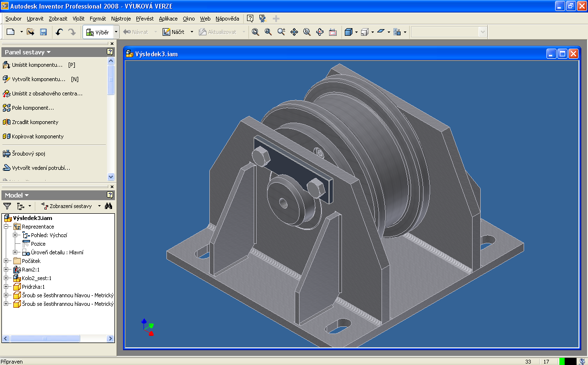Click the Save (floppy disk) toolbar icon
588x365 pixels.
click(x=43, y=32)
